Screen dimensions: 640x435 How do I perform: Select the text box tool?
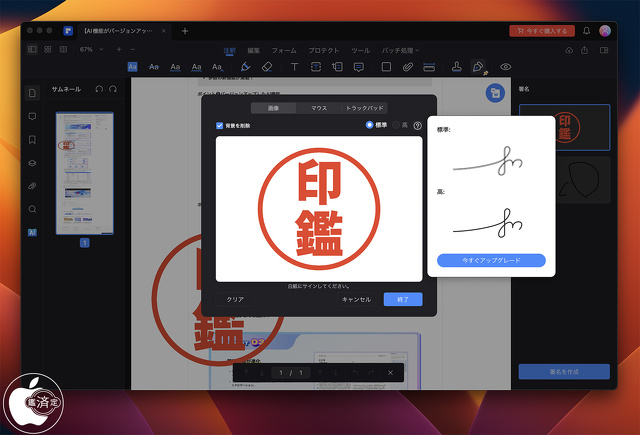pos(316,67)
